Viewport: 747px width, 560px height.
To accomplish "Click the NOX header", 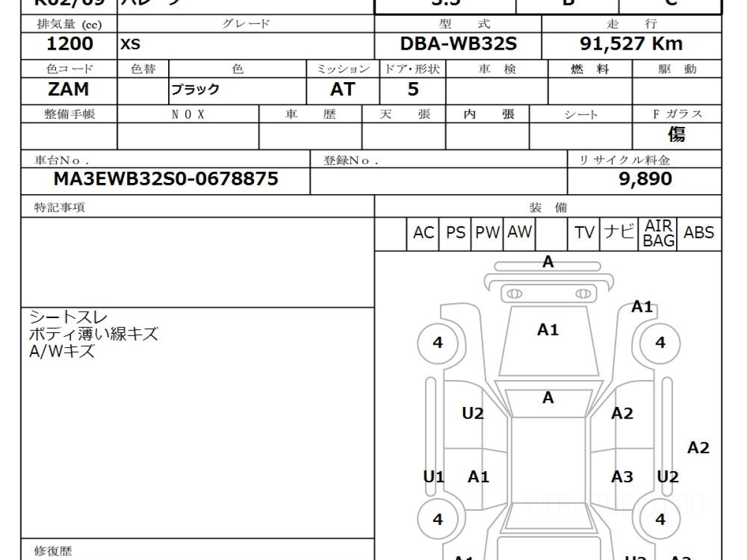I will point(188,114).
